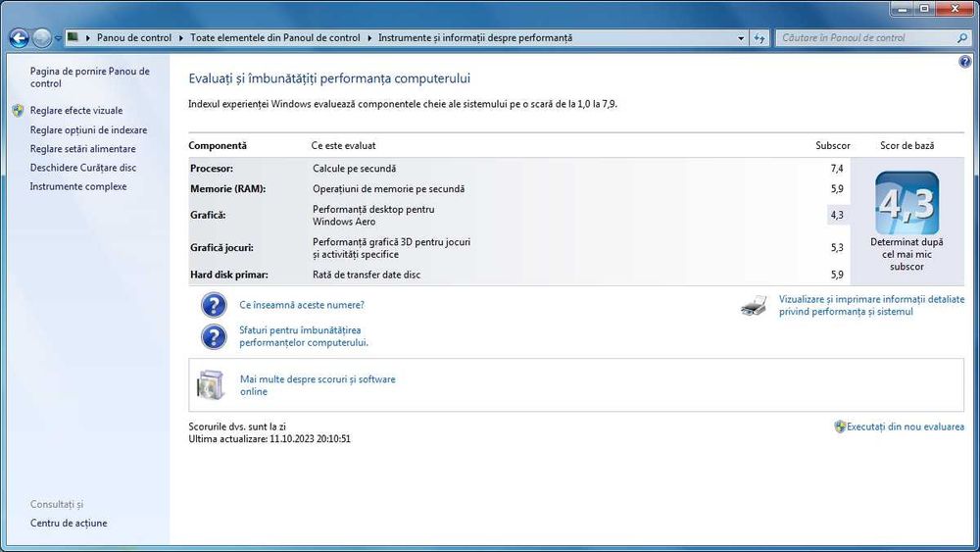Click the software box icon
Image resolution: width=980 pixels, height=552 pixels.
pyautogui.click(x=211, y=384)
